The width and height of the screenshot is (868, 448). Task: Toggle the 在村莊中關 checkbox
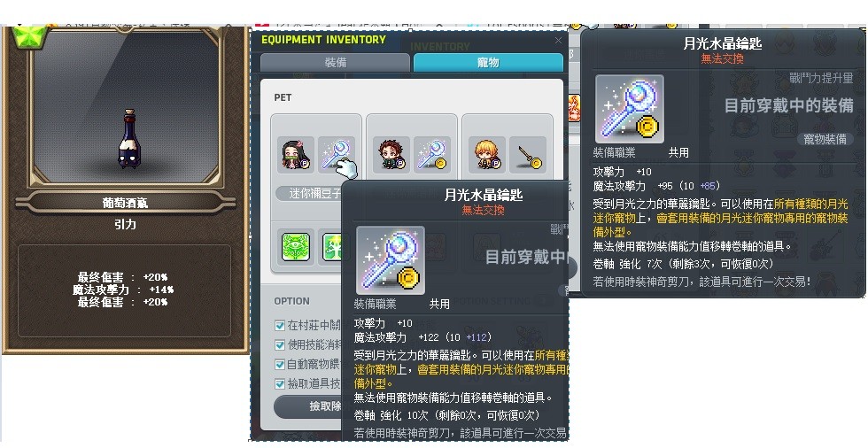(280, 326)
